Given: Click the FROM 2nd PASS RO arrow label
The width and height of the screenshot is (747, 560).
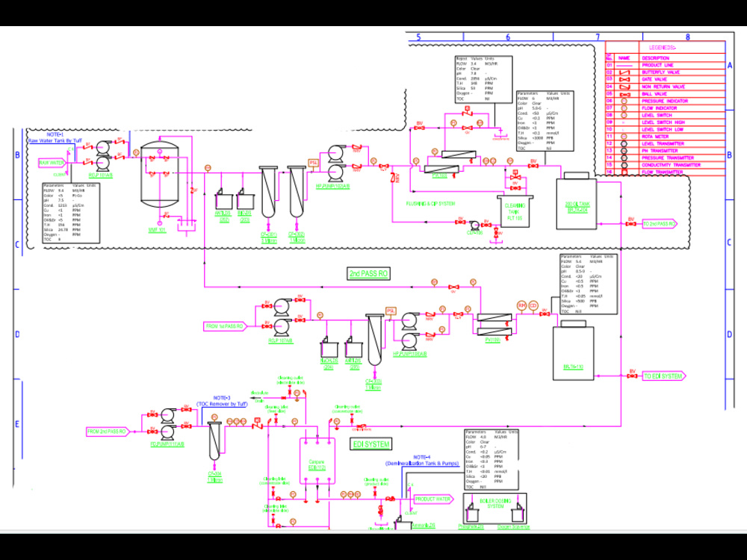Looking at the screenshot, I should (108, 432).
